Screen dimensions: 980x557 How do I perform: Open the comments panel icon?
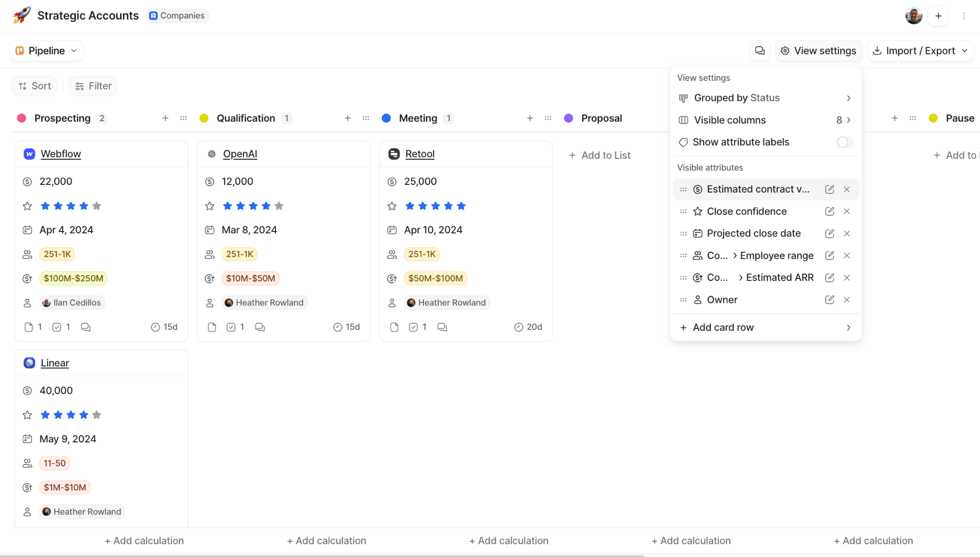(x=759, y=51)
